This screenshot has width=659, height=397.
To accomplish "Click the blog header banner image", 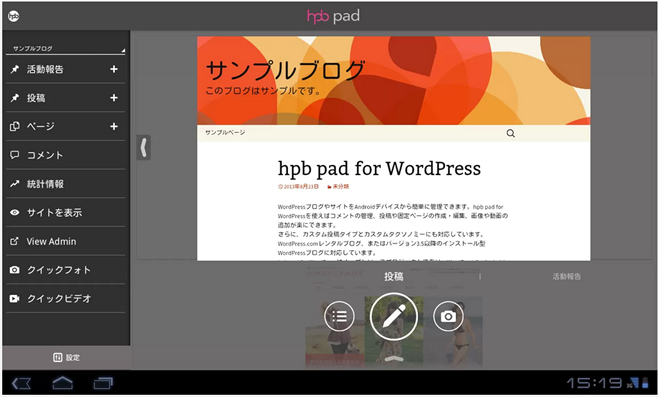I will [394, 80].
